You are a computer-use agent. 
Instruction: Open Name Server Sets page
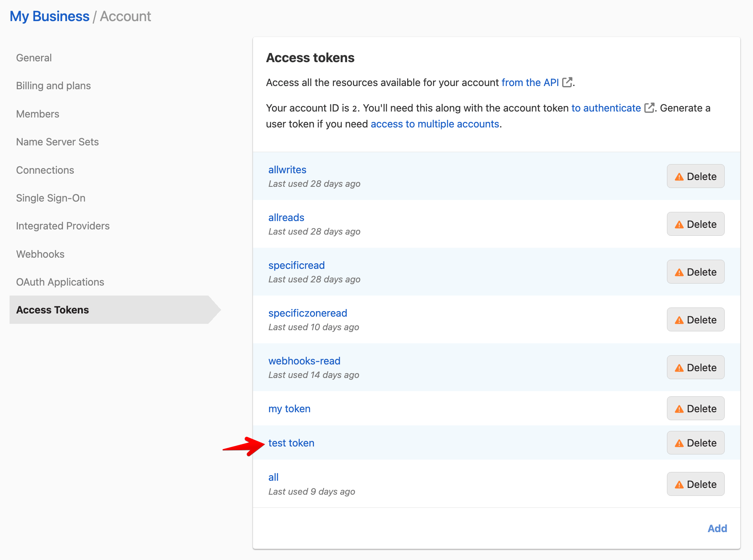57,142
